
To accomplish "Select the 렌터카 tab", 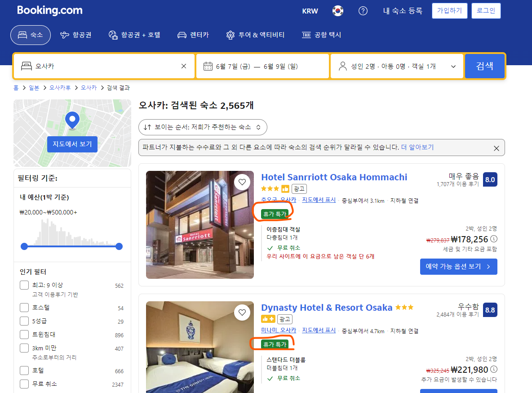I will pyautogui.click(x=193, y=35).
